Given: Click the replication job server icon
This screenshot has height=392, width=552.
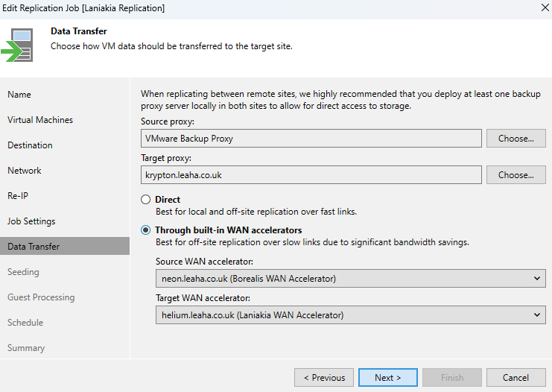Looking at the screenshot, I should click(18, 45).
